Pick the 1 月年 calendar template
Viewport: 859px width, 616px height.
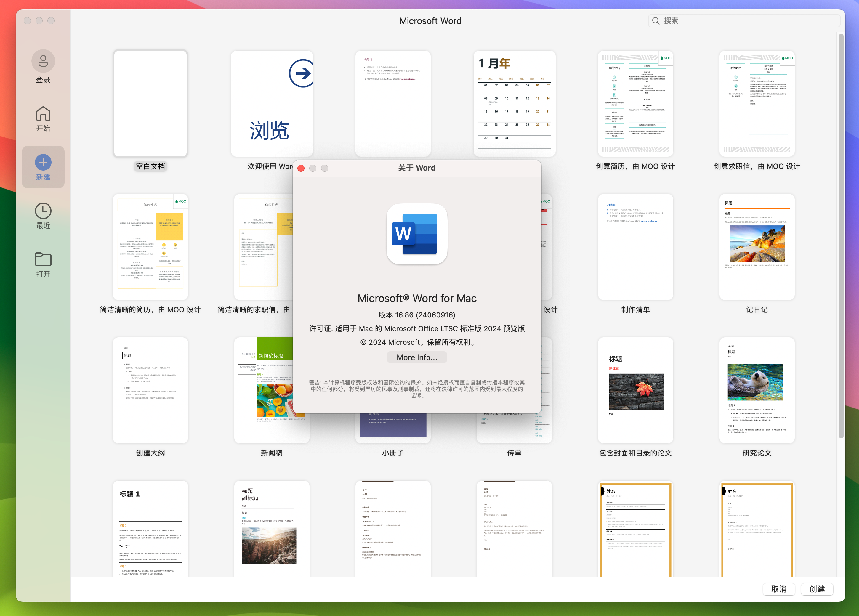(x=514, y=104)
